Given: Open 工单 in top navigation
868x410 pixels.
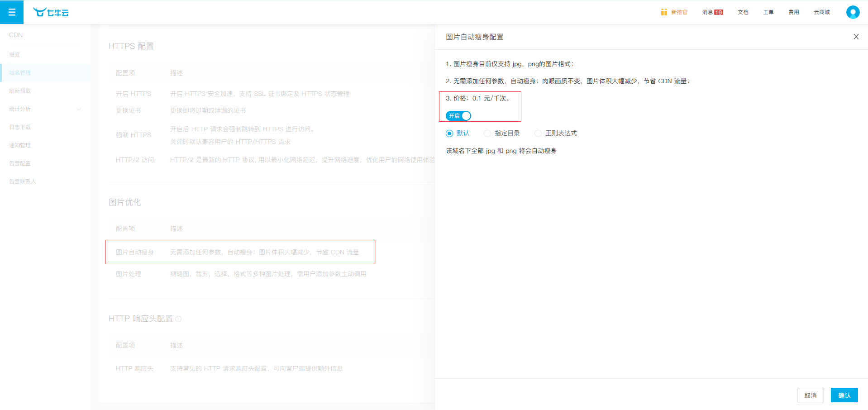Looking at the screenshot, I should click(x=768, y=12).
